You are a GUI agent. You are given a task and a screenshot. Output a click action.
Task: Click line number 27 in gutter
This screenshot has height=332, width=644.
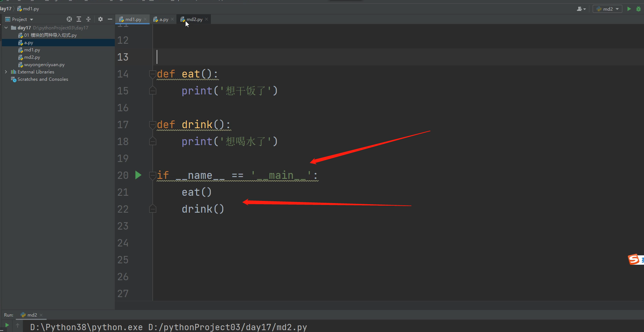pos(123,293)
